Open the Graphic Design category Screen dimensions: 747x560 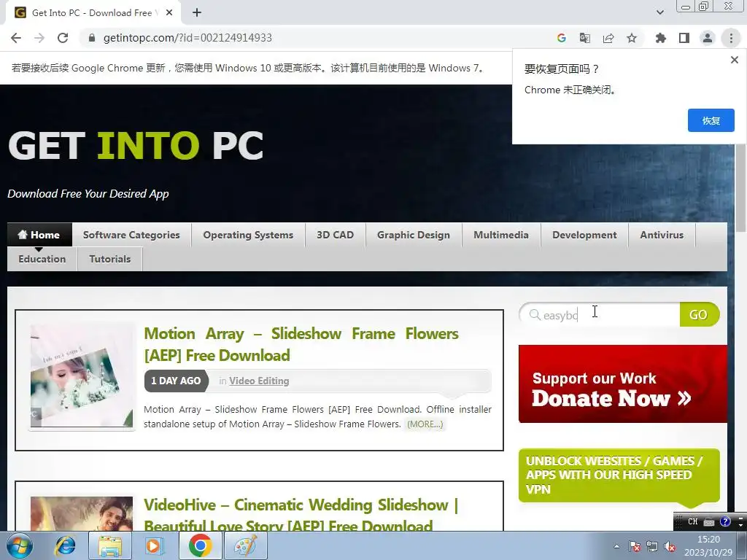pyautogui.click(x=414, y=235)
